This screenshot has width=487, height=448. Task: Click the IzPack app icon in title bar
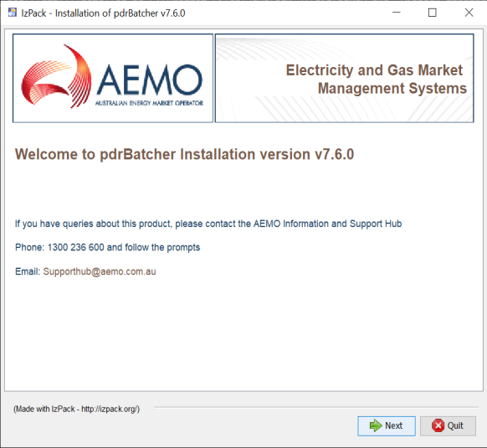(x=12, y=13)
